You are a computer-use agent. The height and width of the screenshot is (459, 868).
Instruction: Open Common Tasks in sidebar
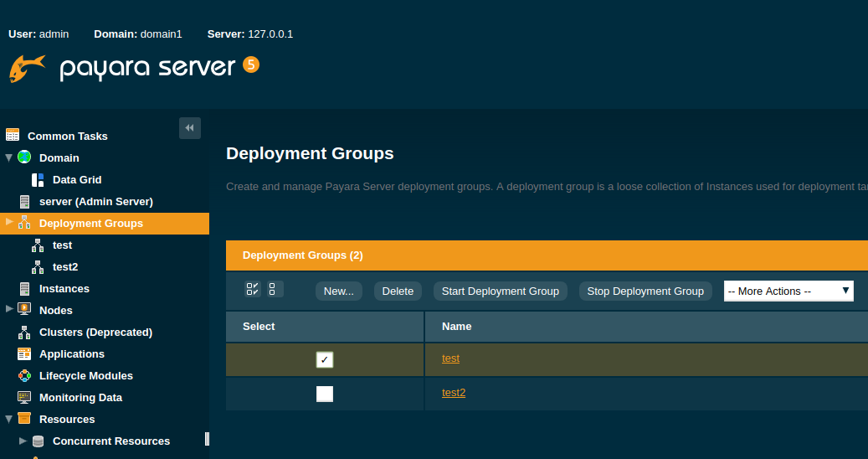click(x=68, y=137)
